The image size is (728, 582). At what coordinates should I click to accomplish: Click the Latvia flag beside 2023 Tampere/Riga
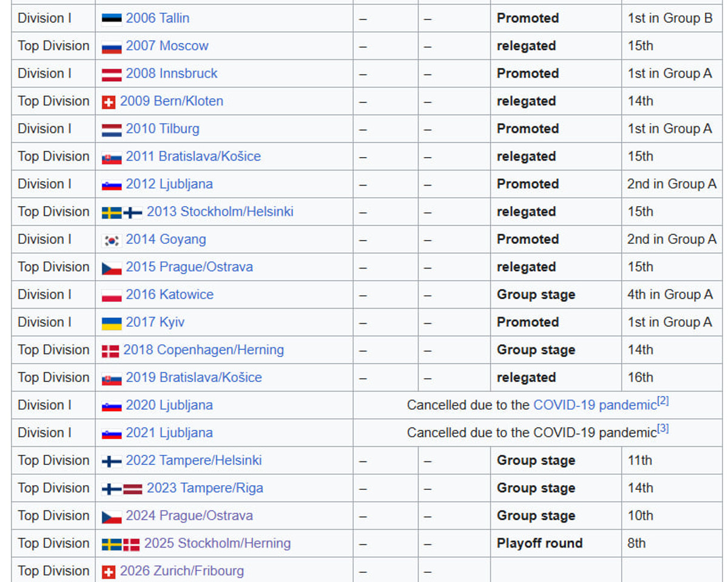pyautogui.click(x=133, y=489)
